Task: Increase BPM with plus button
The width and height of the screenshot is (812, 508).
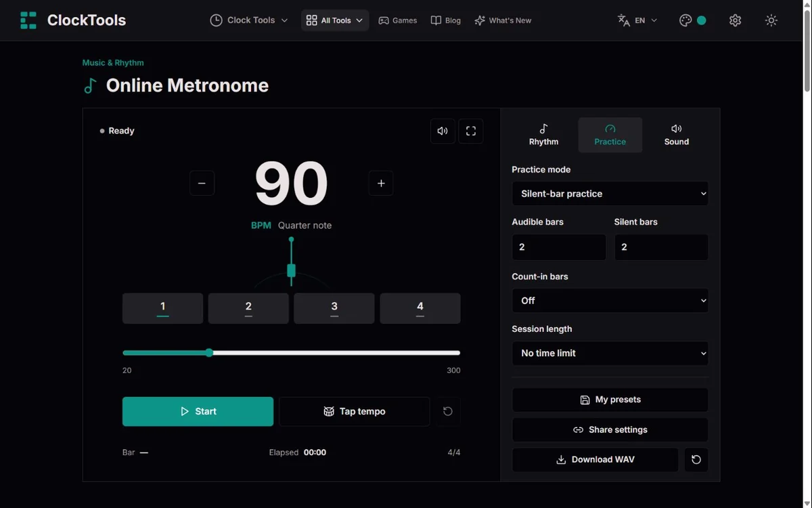Action: [x=381, y=183]
